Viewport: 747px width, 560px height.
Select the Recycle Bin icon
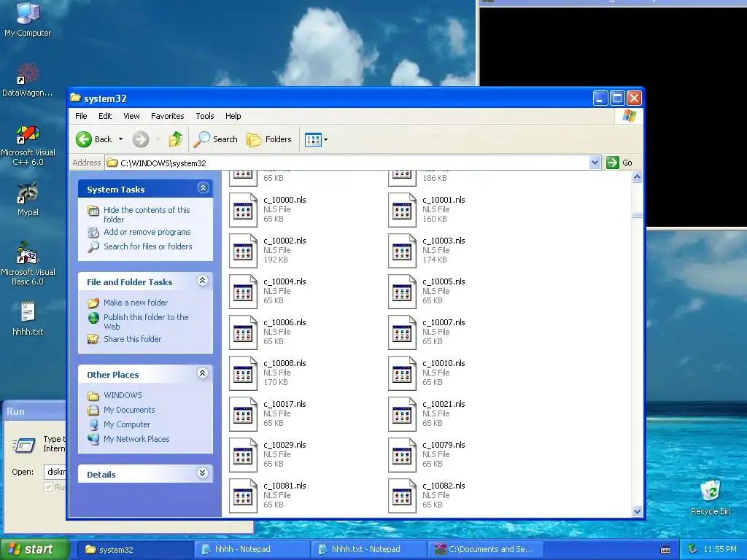click(711, 497)
